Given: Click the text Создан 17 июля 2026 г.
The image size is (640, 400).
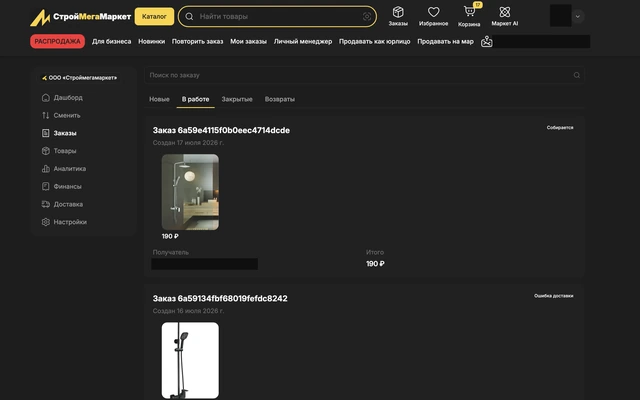Looking at the screenshot, I should [x=188, y=142].
